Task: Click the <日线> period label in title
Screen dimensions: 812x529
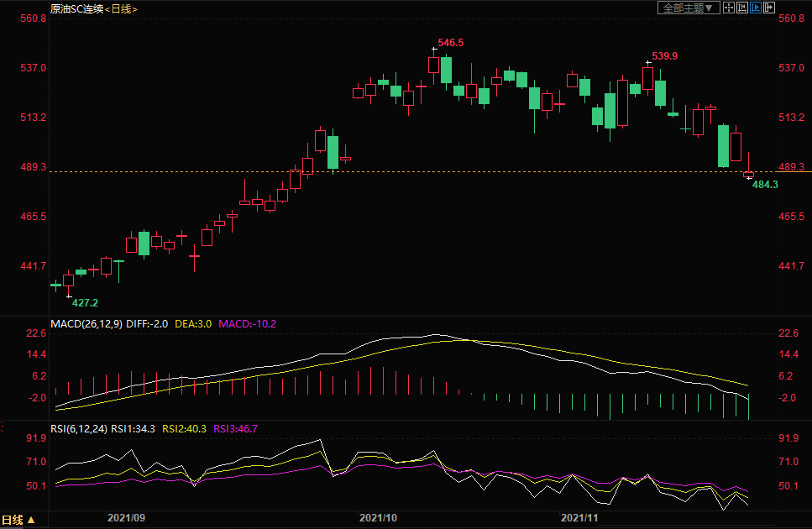Action: pyautogui.click(x=121, y=8)
